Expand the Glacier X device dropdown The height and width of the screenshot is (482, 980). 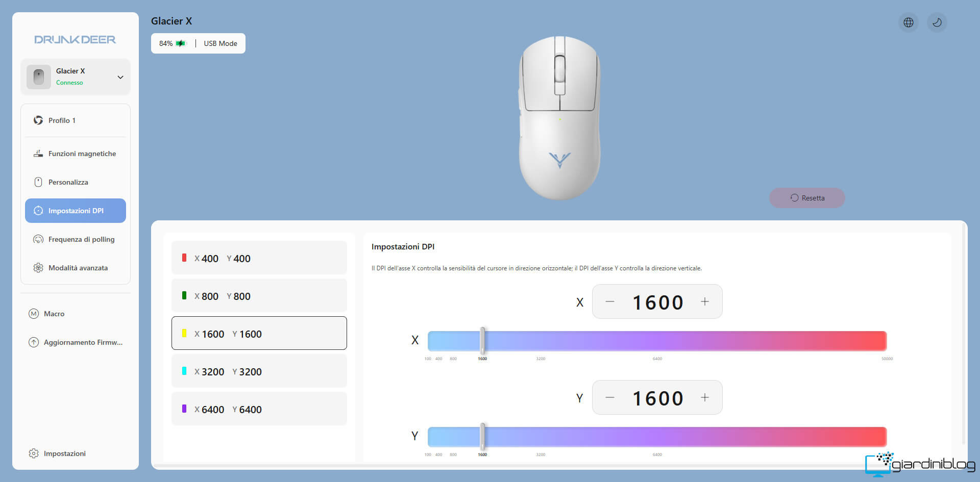click(x=120, y=78)
